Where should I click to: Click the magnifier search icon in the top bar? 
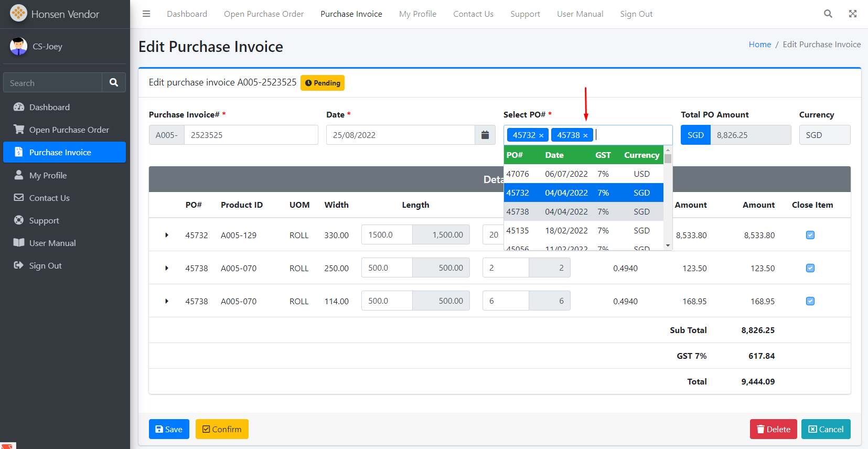click(828, 14)
